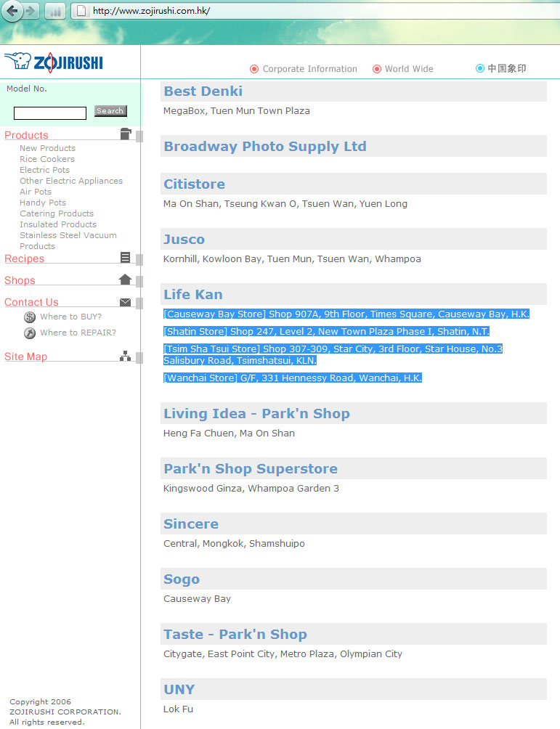The image size is (560, 729).
Task: Click the red bullet before Corporate Information
Action: click(254, 69)
